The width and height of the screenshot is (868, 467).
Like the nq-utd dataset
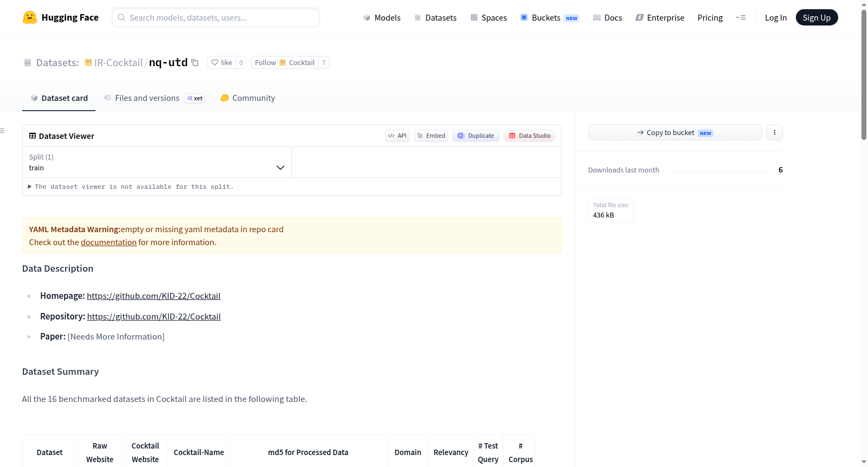click(x=221, y=62)
